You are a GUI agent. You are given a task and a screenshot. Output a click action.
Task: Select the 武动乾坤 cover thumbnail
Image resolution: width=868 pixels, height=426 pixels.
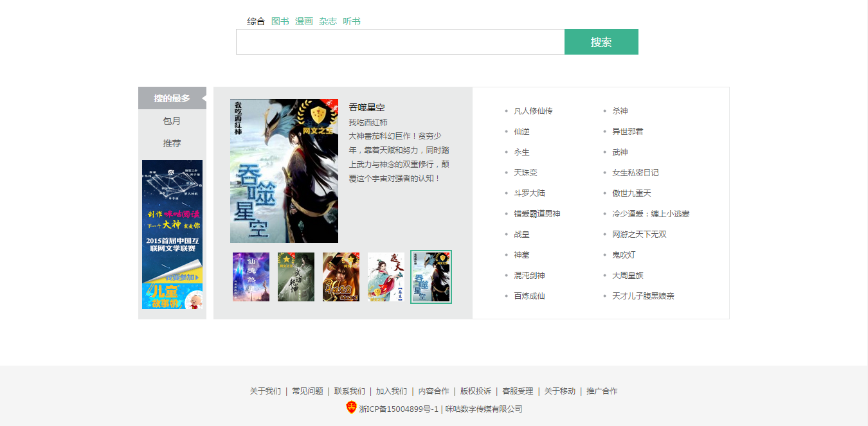pyautogui.click(x=296, y=277)
